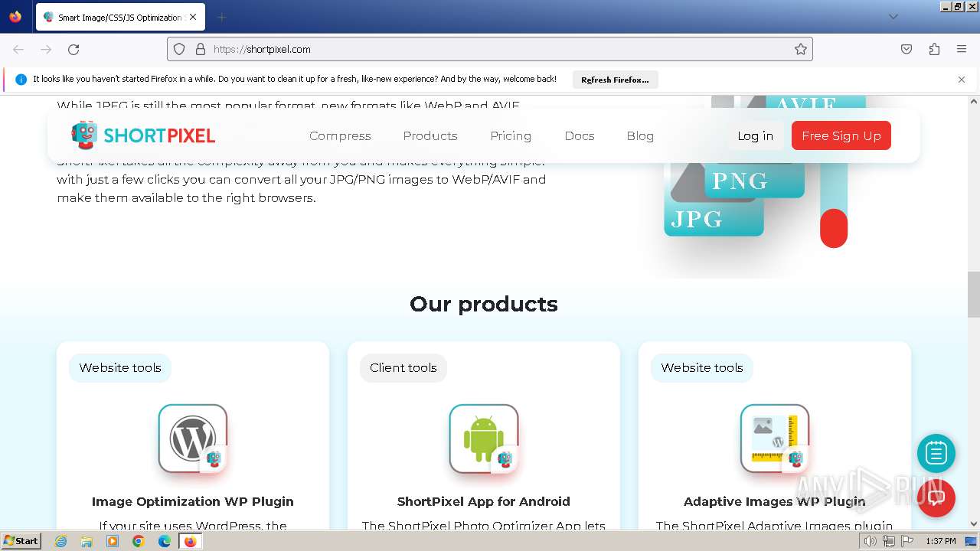Open File Explorer from the taskbar

(x=87, y=541)
